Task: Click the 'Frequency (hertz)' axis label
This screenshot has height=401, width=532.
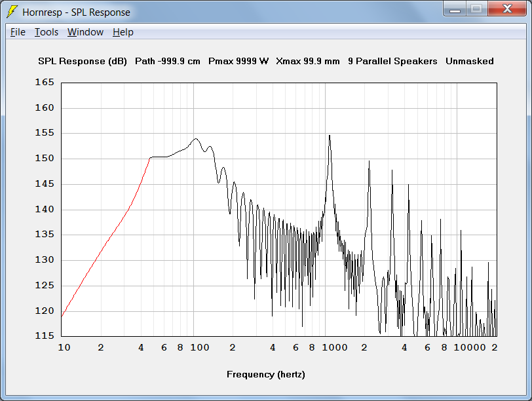Action: (x=265, y=375)
